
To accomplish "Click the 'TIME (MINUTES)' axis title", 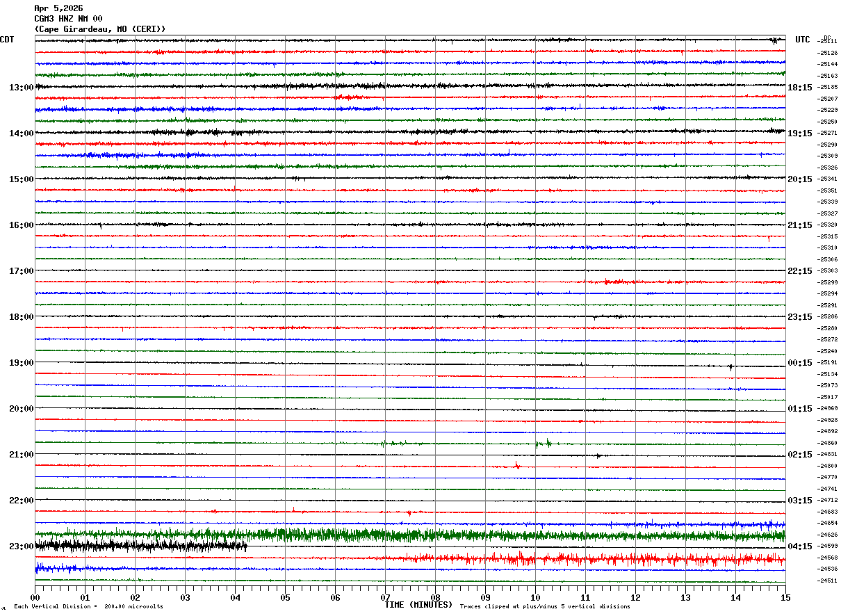I will (418, 605).
